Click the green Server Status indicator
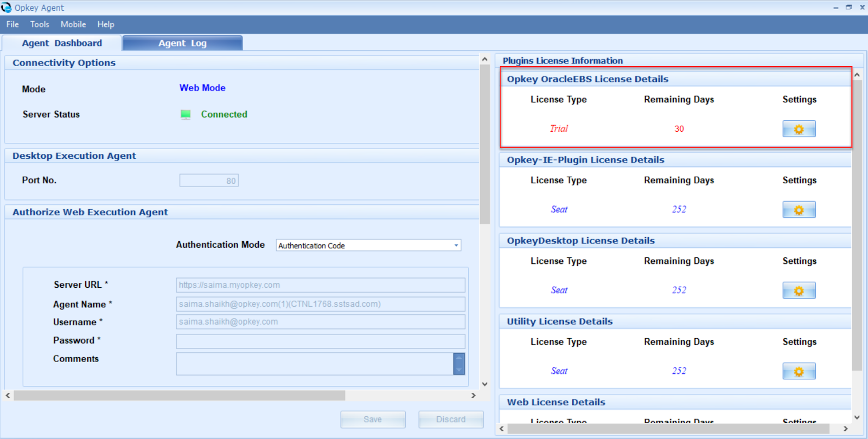Image resolution: width=868 pixels, height=439 pixels. [x=186, y=114]
